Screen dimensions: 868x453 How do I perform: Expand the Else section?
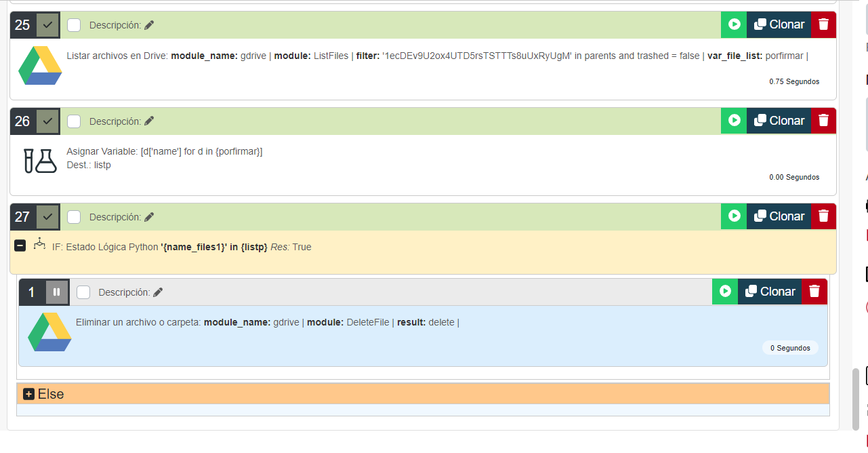[28, 394]
